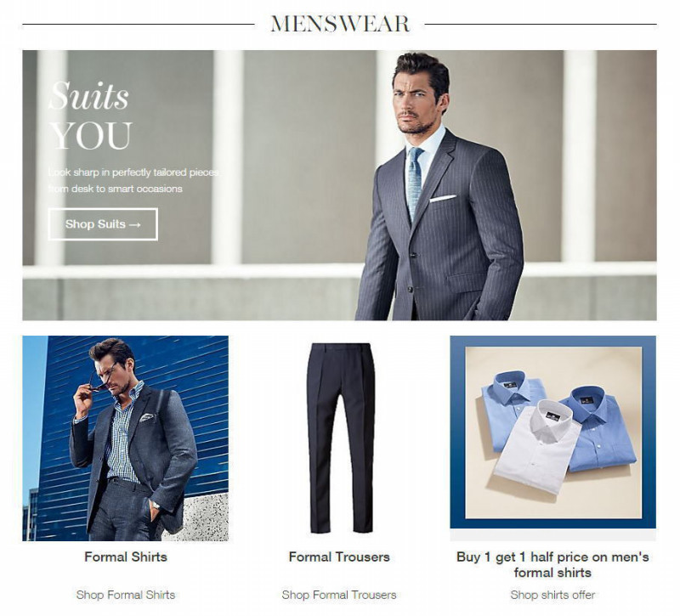Select the Formal Trousers heading
This screenshot has height=616, width=680.
click(339, 557)
